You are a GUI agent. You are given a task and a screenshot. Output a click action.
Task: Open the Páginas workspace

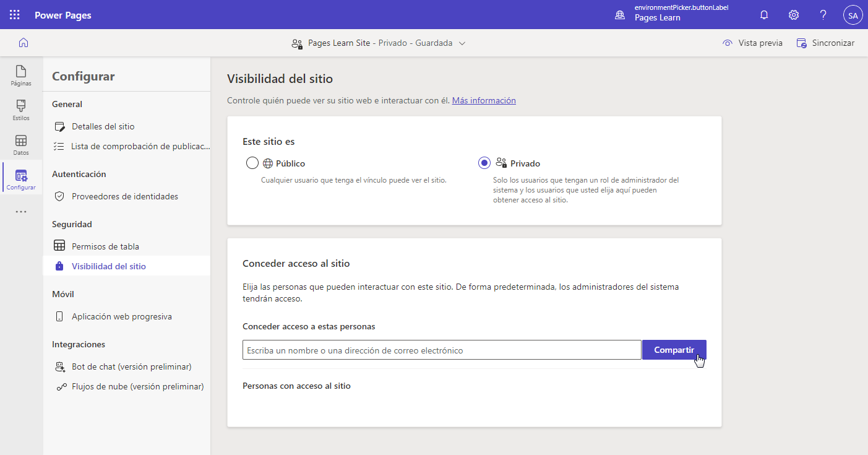click(x=21, y=76)
